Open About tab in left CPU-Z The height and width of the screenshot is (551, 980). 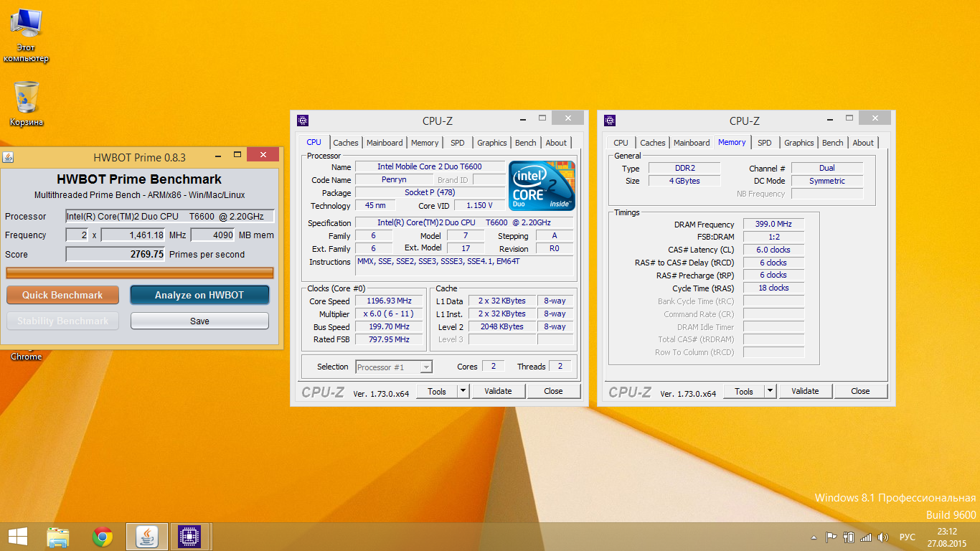pyautogui.click(x=556, y=143)
